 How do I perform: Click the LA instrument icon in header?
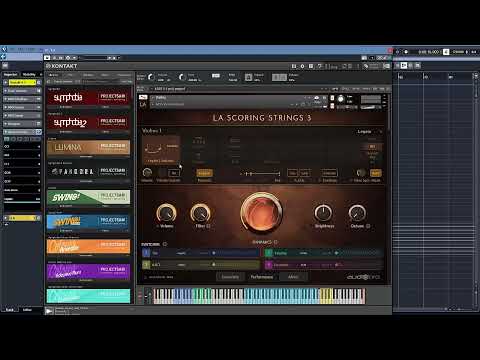point(143,104)
